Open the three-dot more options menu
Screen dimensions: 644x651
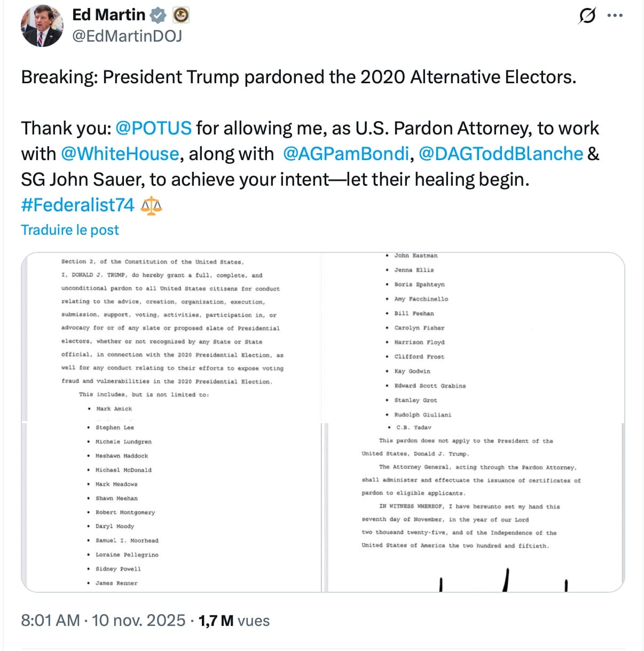coord(615,15)
